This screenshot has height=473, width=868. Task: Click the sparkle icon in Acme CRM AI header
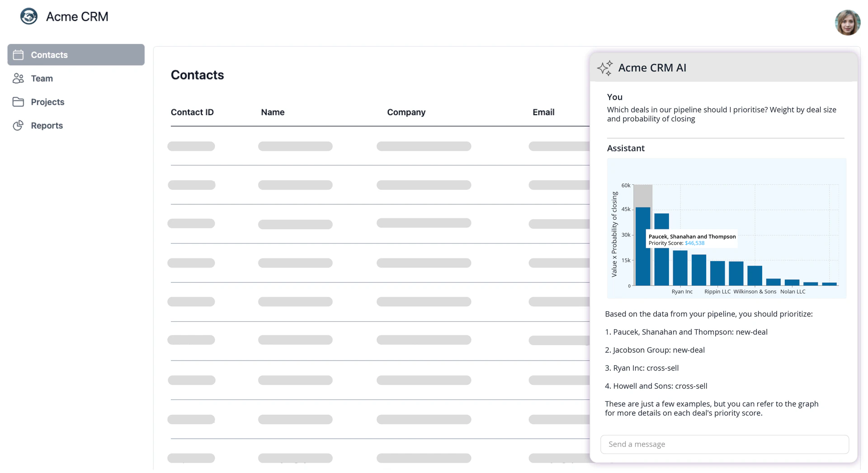[605, 68]
